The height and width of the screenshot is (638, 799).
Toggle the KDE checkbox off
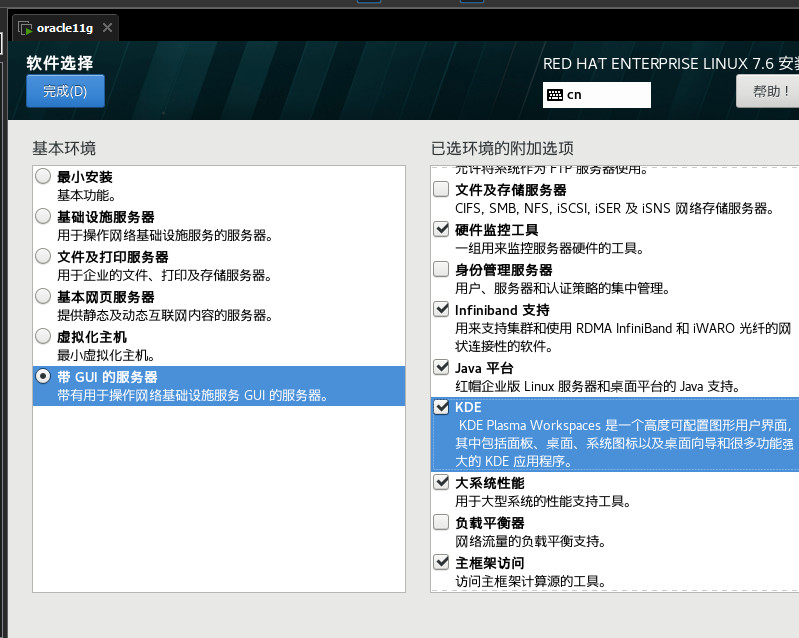pos(441,407)
